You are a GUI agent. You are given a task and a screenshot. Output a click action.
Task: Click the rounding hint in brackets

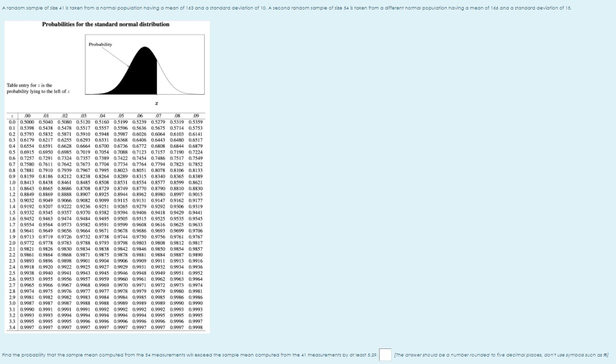click(x=502, y=355)
